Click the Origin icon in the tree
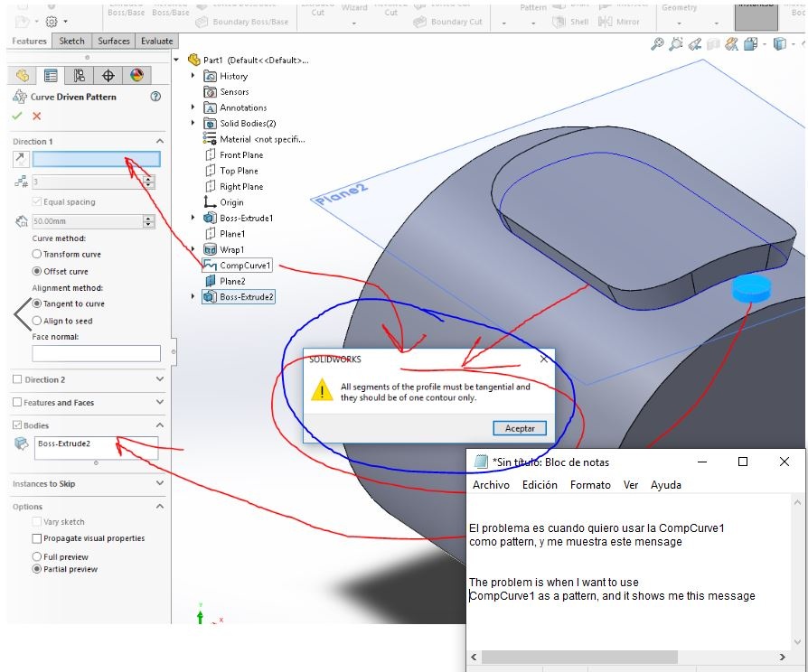808x672 pixels. click(210, 201)
